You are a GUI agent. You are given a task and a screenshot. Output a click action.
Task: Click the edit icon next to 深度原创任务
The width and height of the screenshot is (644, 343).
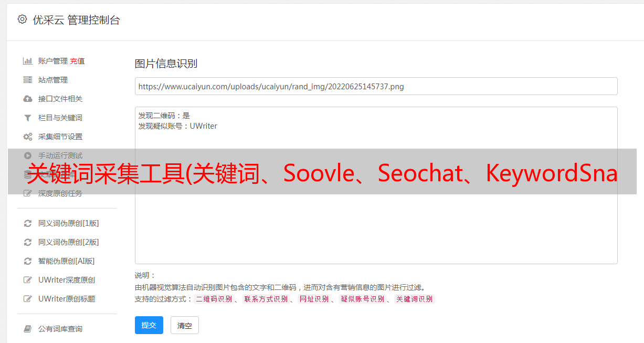(28, 193)
